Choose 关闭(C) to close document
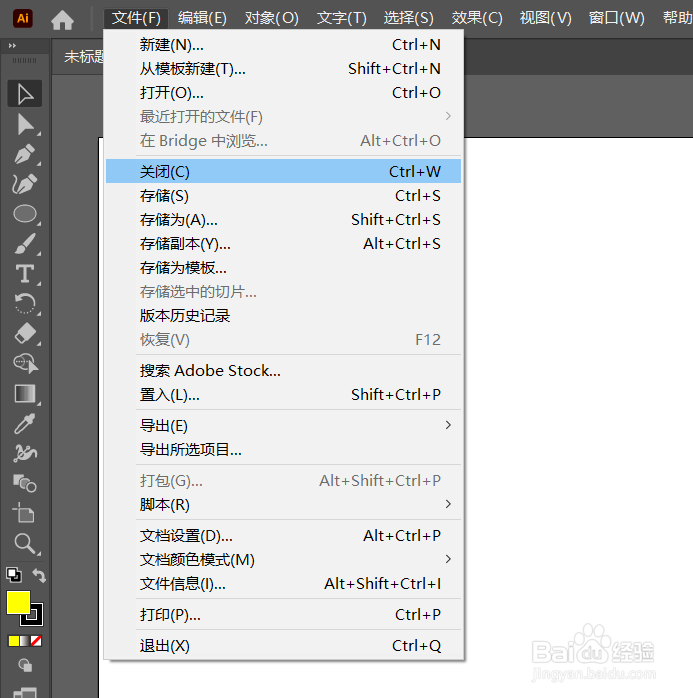The height and width of the screenshot is (698, 693). coord(283,171)
